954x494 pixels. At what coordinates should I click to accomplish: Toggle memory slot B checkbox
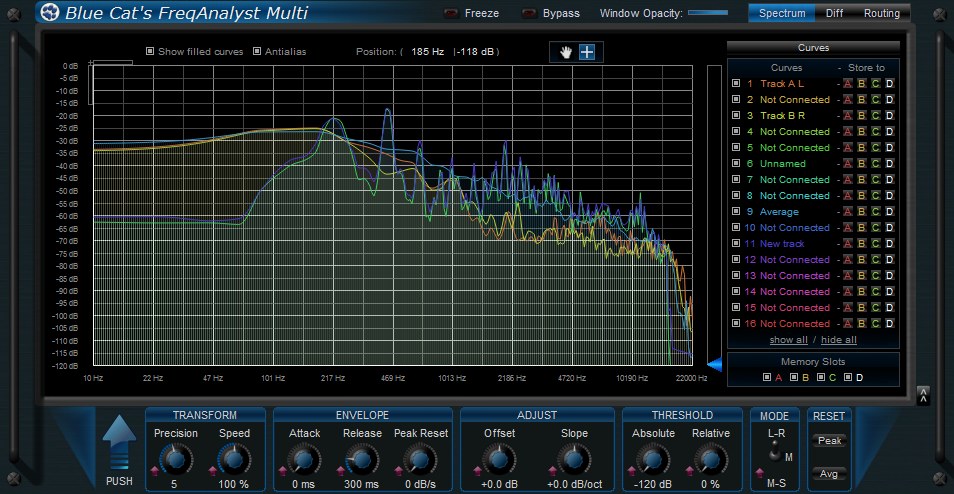tap(794, 377)
